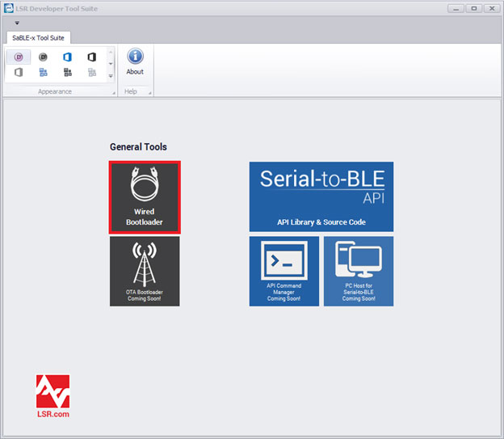
Task: Open the Help group dialog launcher
Action: click(149, 93)
